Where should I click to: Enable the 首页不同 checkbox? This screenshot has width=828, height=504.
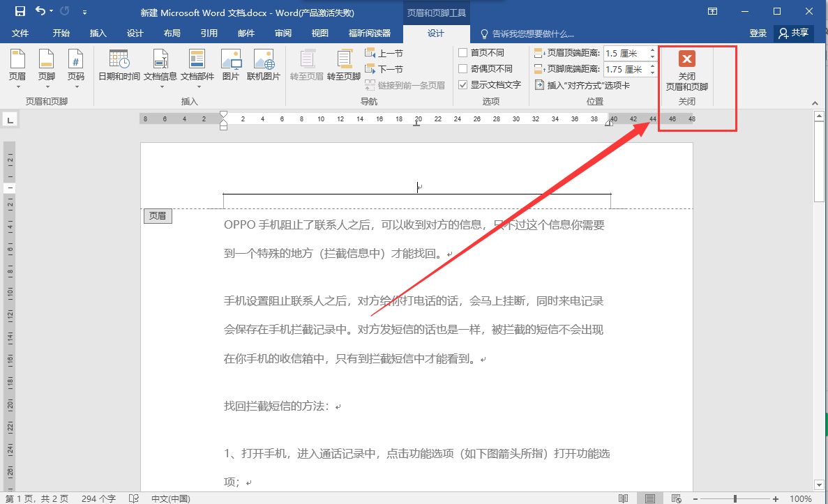coord(463,53)
